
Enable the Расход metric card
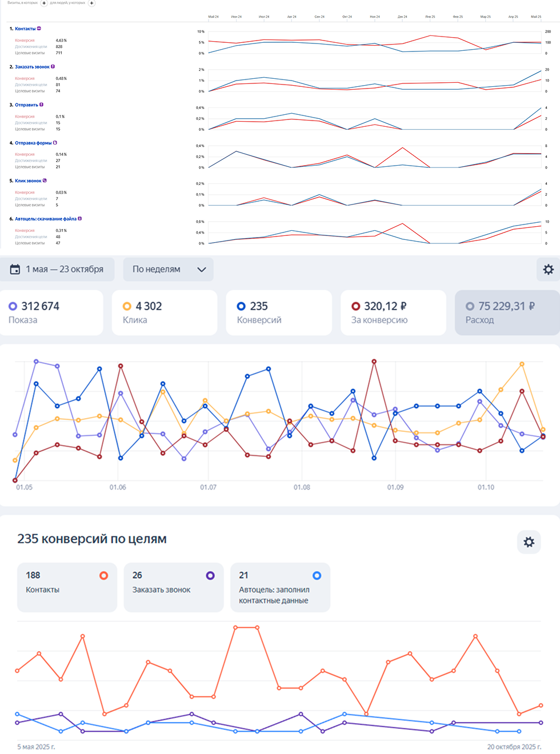click(x=507, y=312)
